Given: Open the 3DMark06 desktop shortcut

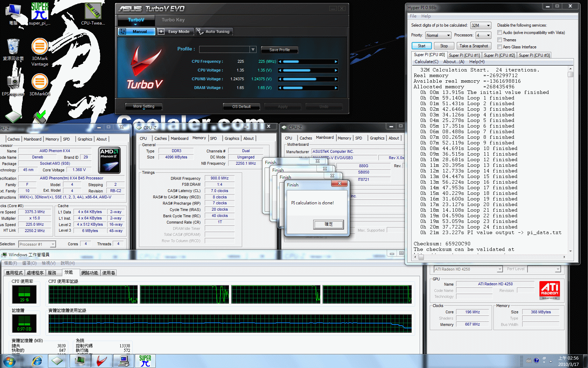Looking at the screenshot, I should (40, 84).
